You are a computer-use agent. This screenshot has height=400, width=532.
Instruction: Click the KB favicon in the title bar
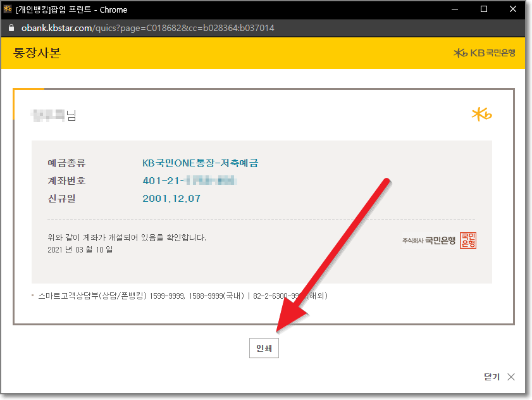point(8,9)
